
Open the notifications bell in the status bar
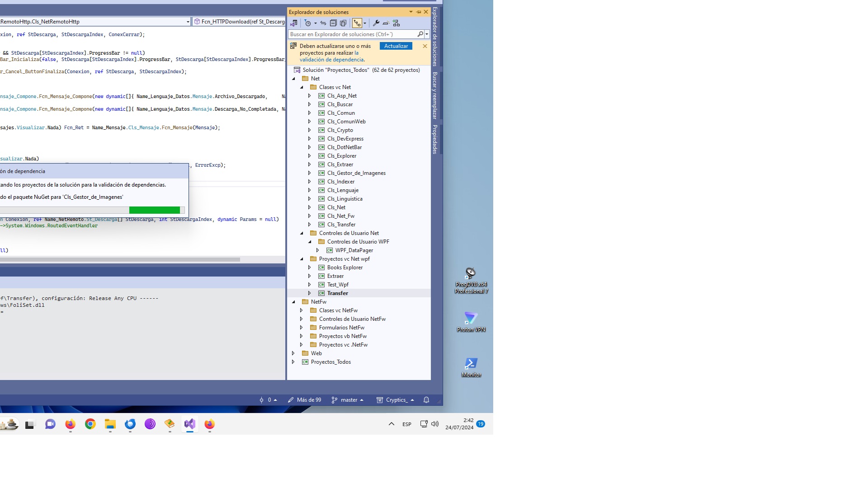(x=426, y=400)
